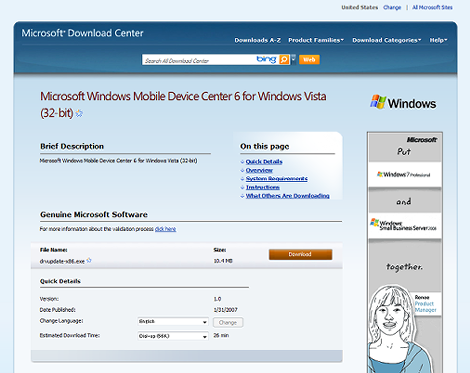Click the Windows 7 Professional ad logo
Image resolution: width=470 pixels, height=373 pixels.
tap(404, 175)
